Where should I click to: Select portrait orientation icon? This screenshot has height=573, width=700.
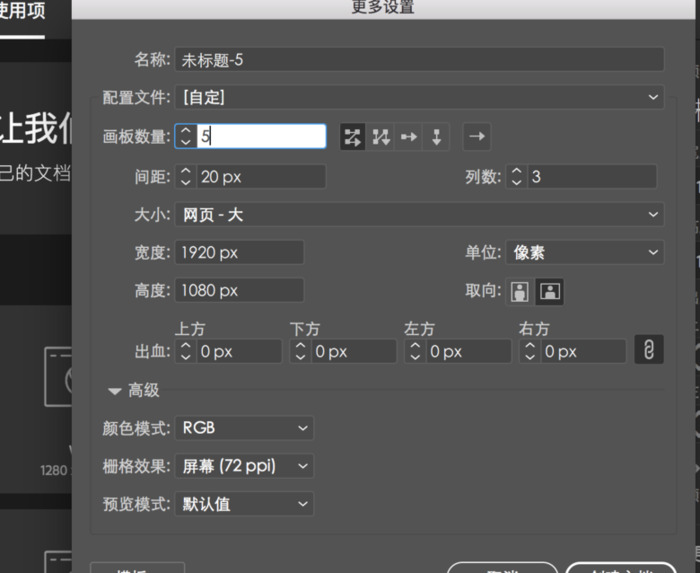519,292
